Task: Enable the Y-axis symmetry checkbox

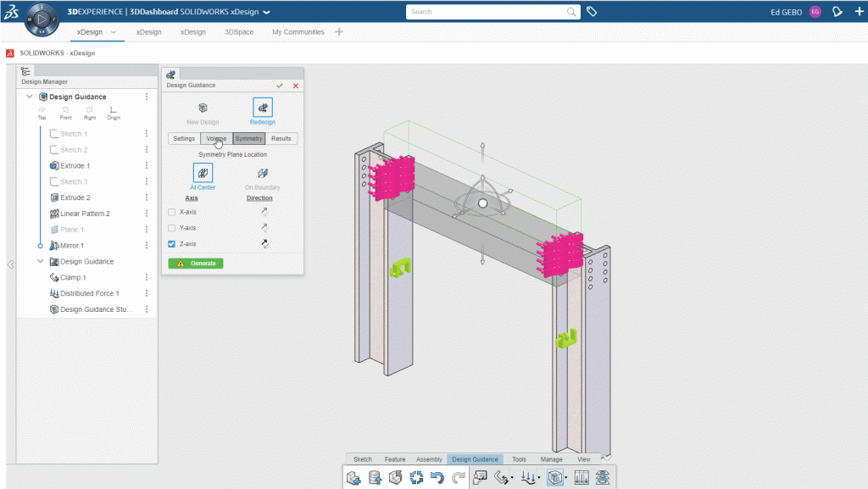Action: pyautogui.click(x=172, y=228)
